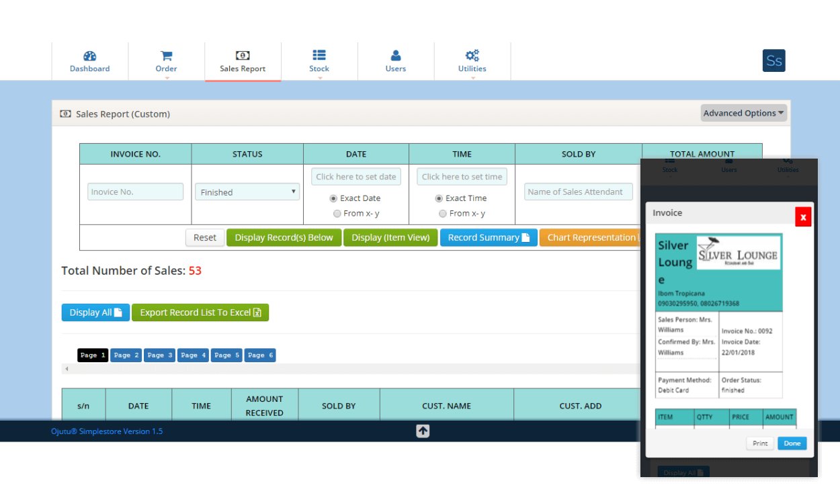Screen dimensions: 840x504
Task: Choose the date From x- y radio option
Action: (x=337, y=214)
